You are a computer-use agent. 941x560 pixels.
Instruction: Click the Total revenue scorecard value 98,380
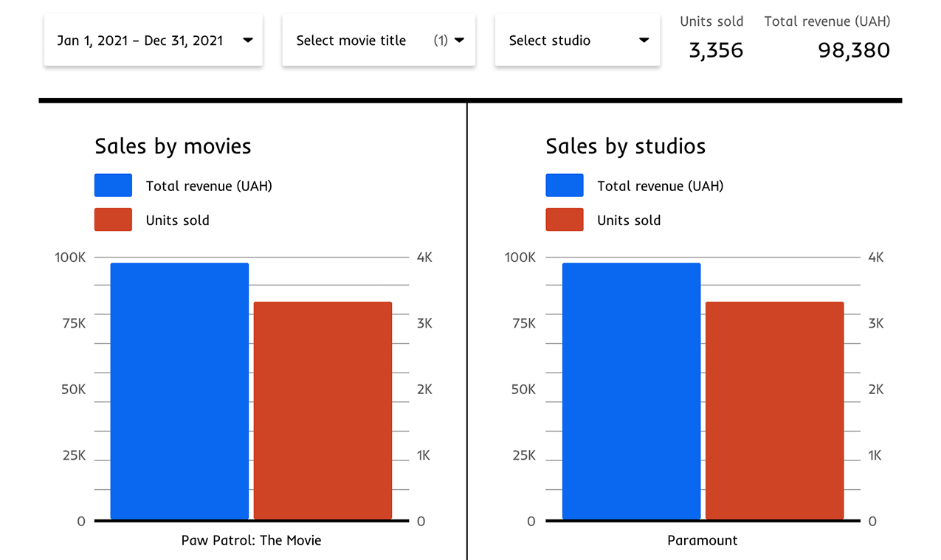click(854, 50)
